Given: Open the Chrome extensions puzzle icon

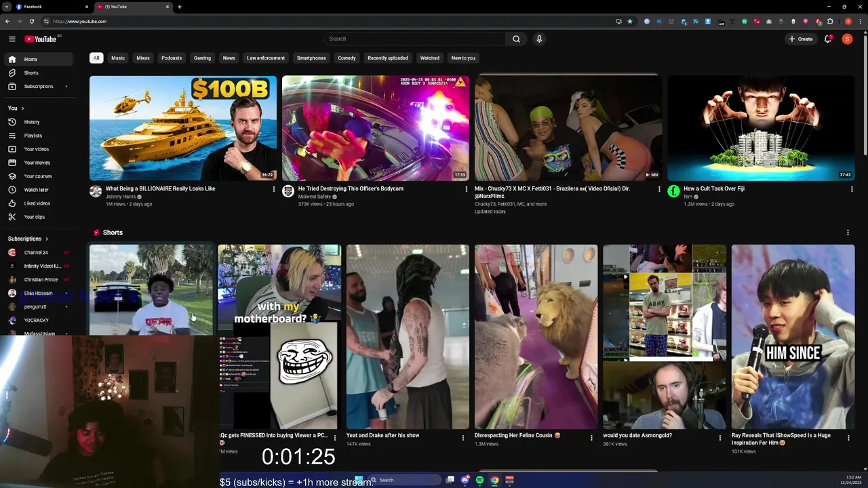Looking at the screenshot, I should coord(830,21).
